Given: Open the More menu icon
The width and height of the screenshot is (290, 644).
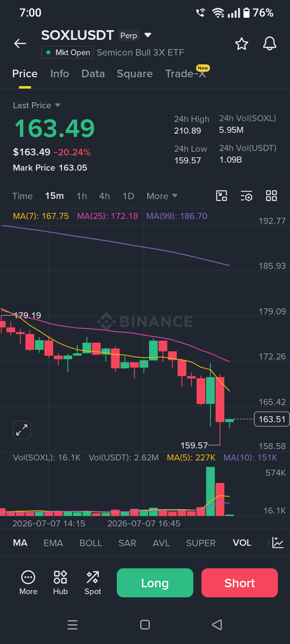Looking at the screenshot, I should coord(28,582).
